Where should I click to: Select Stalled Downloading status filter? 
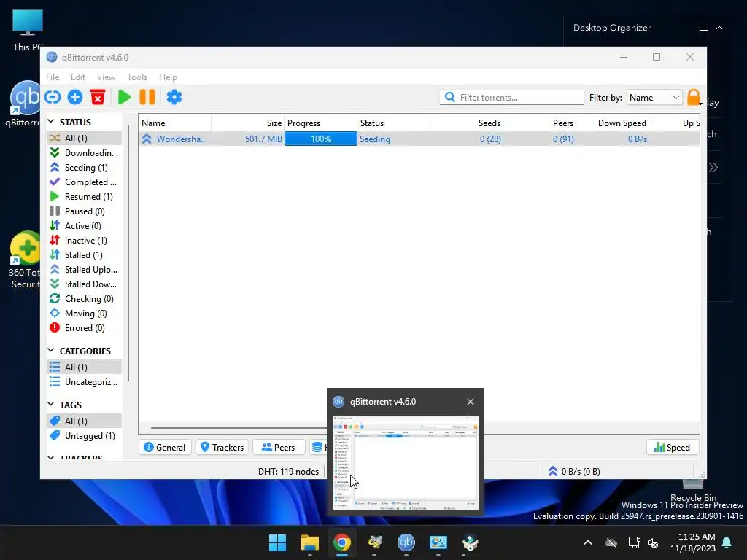coord(85,284)
